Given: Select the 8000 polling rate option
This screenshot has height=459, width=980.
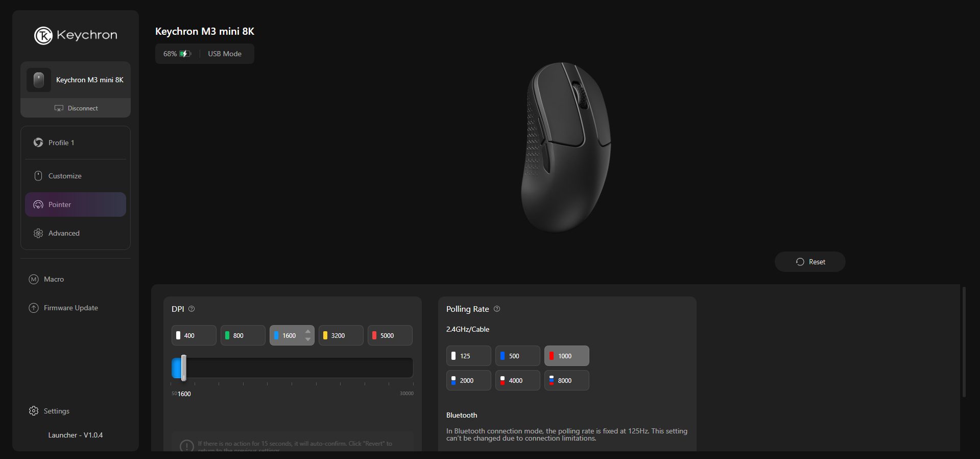Looking at the screenshot, I should tap(567, 380).
